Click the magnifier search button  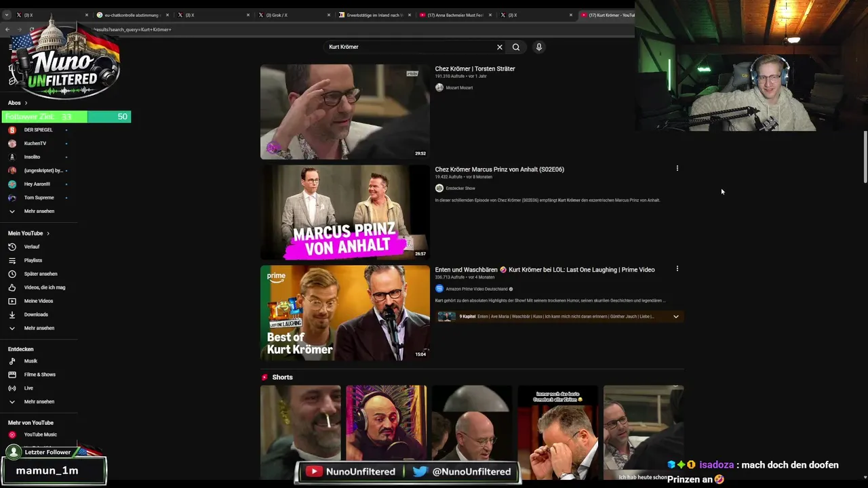click(516, 47)
